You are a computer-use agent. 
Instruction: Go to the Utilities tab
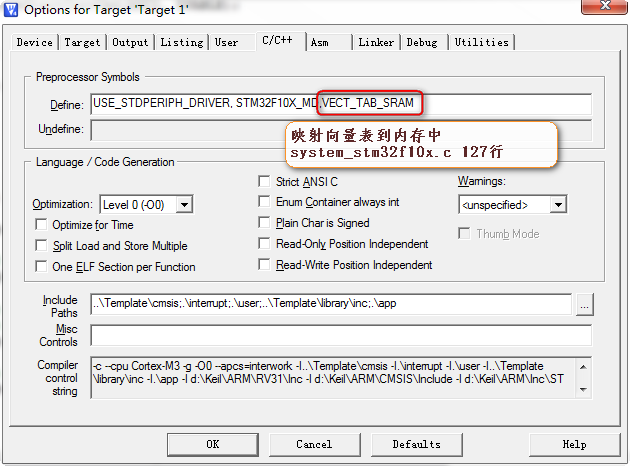482,42
